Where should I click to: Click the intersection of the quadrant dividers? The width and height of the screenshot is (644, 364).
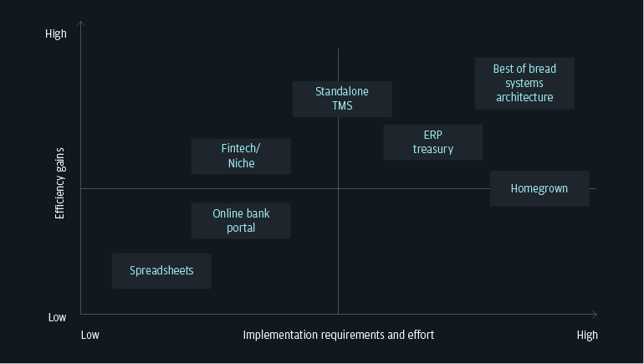tap(338, 189)
